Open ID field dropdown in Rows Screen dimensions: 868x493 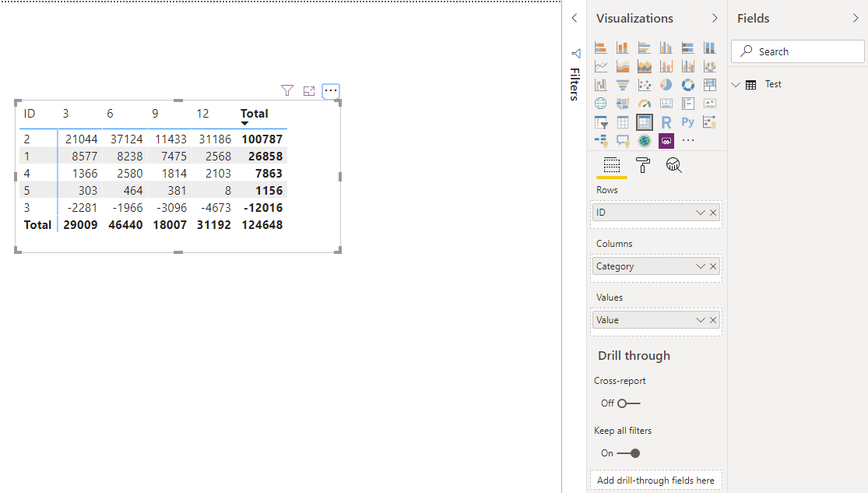[701, 213]
